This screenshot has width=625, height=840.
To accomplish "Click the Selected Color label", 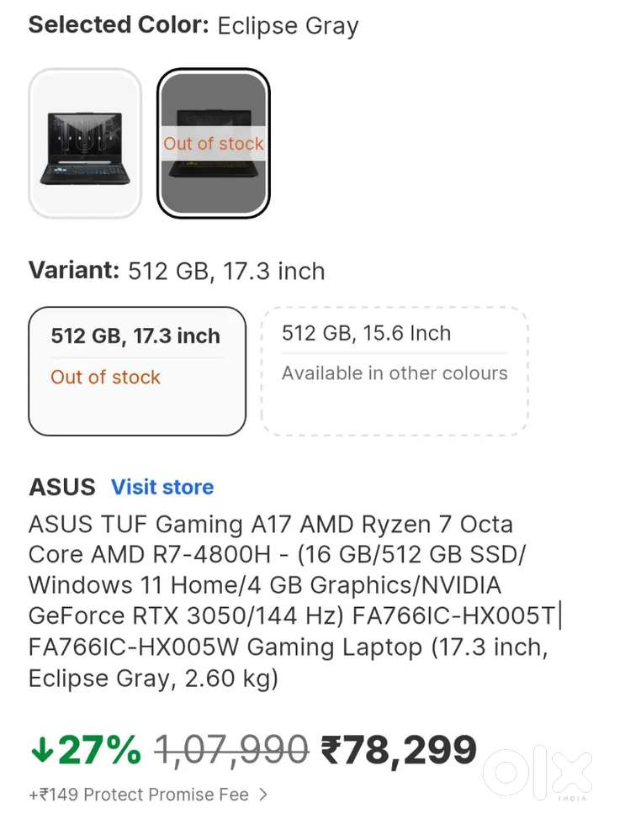I will pos(118,25).
